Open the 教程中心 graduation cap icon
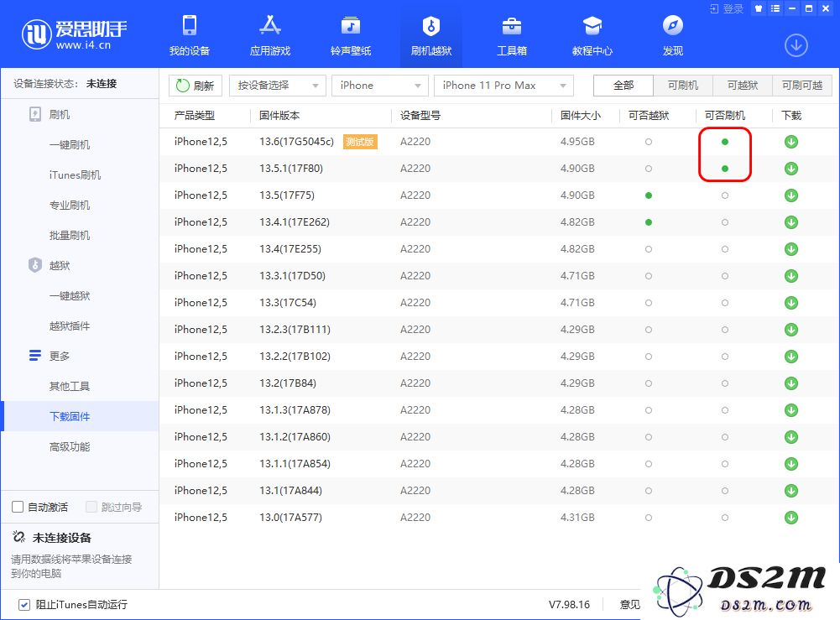This screenshot has height=620, width=840. click(592, 26)
